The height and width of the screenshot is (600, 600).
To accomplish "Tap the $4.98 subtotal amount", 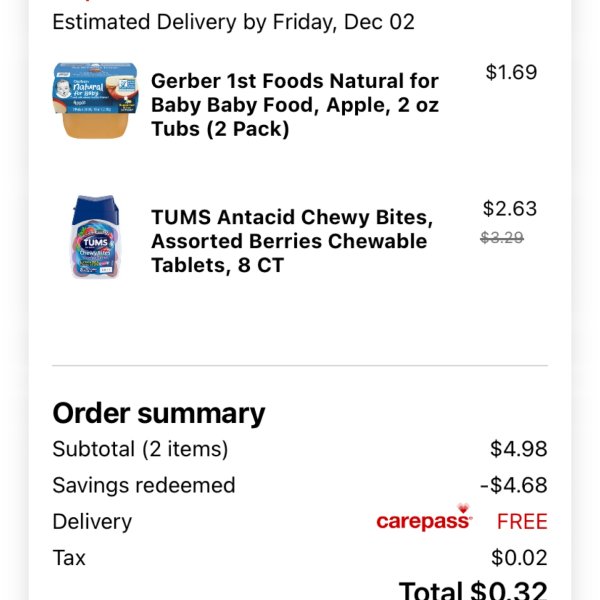I will pyautogui.click(x=518, y=449).
